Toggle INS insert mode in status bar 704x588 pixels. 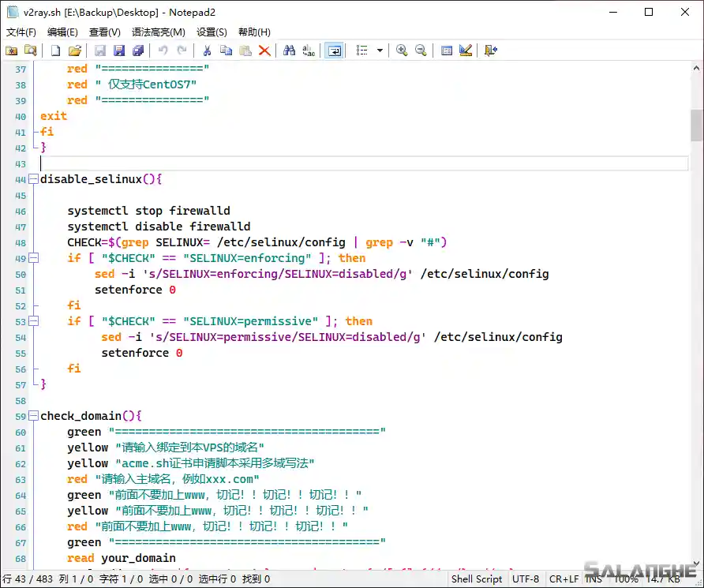pos(594,579)
